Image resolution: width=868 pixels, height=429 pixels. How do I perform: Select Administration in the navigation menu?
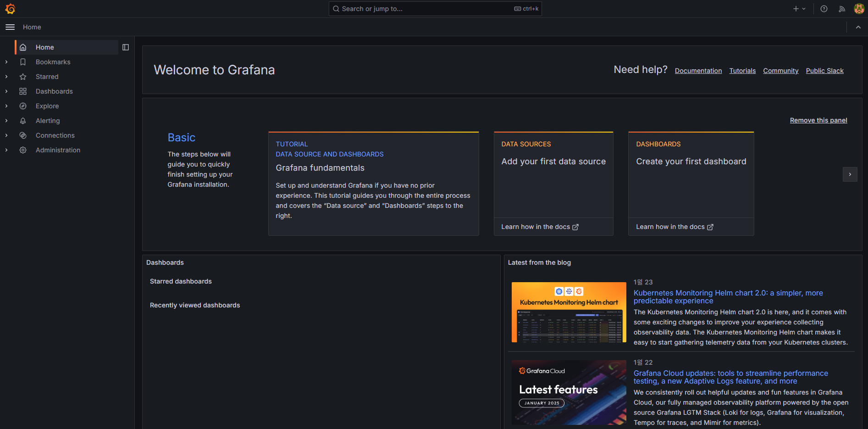[58, 150]
